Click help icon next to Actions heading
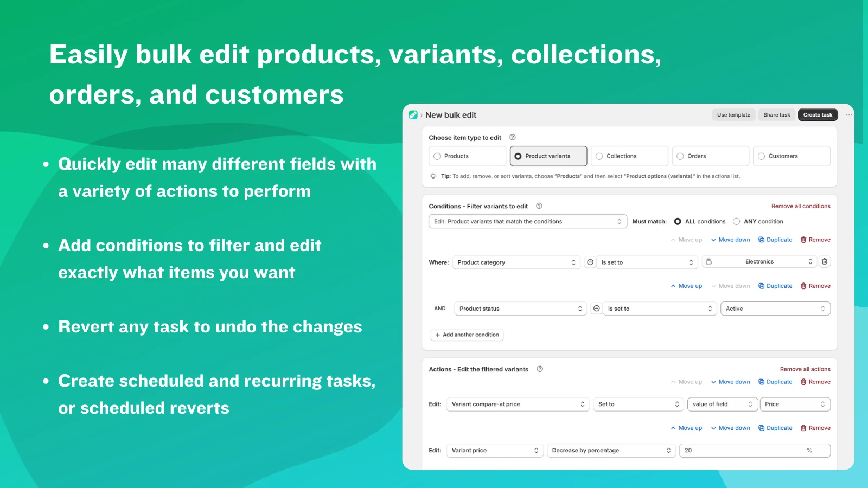 point(540,369)
